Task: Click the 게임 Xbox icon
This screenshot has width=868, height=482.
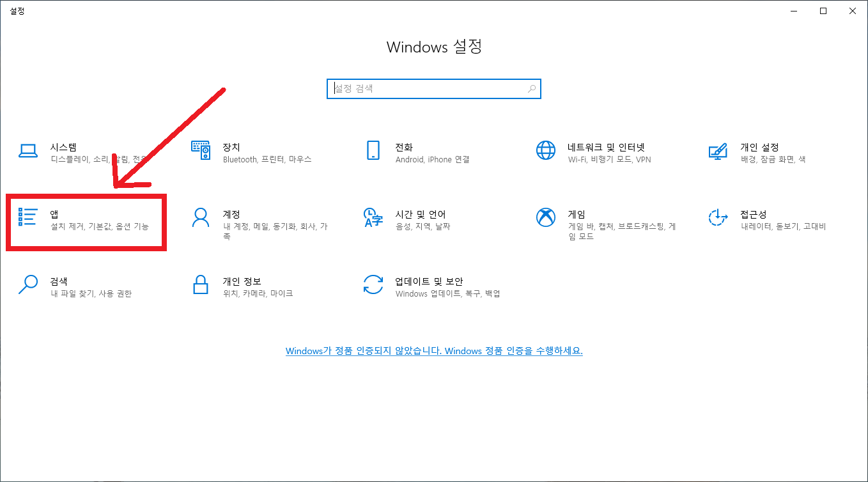Action: pos(546,217)
